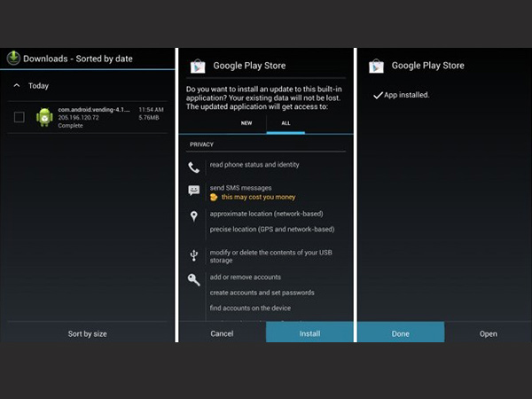Select 'modify or delete USB storage' permission
Screen dimensions: 532x399
click(270, 256)
